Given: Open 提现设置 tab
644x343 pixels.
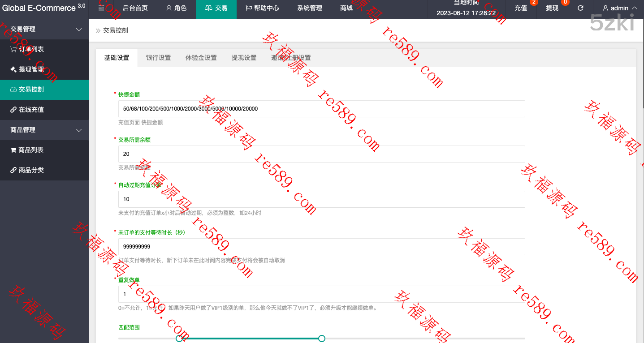Looking at the screenshot, I should pos(244,58).
